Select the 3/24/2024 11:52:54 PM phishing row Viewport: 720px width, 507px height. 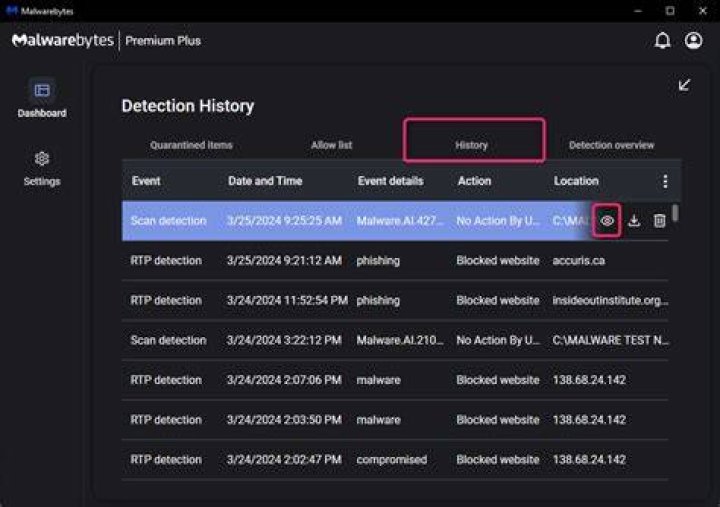pos(394,301)
